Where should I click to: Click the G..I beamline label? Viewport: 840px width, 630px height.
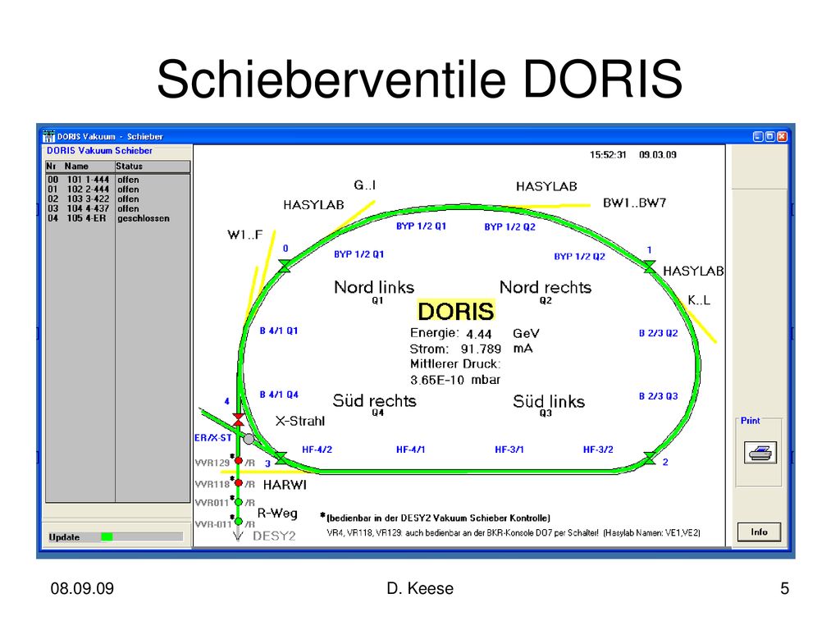(365, 185)
